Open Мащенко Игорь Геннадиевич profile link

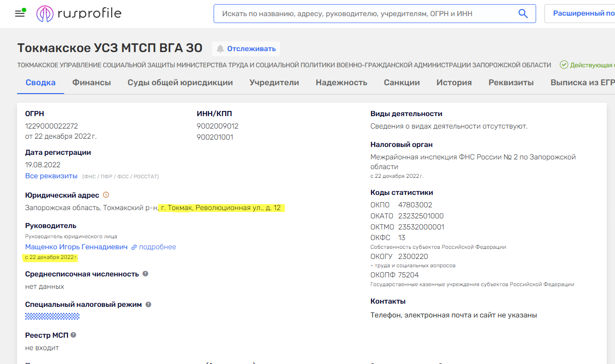coord(76,247)
